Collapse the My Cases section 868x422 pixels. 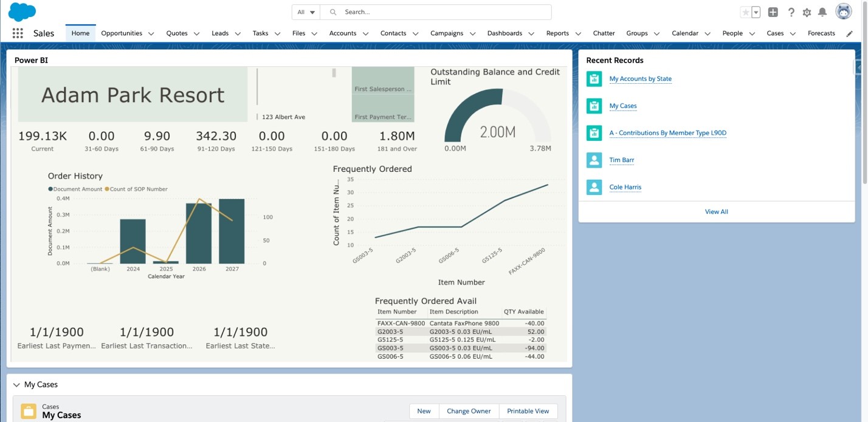(x=16, y=385)
